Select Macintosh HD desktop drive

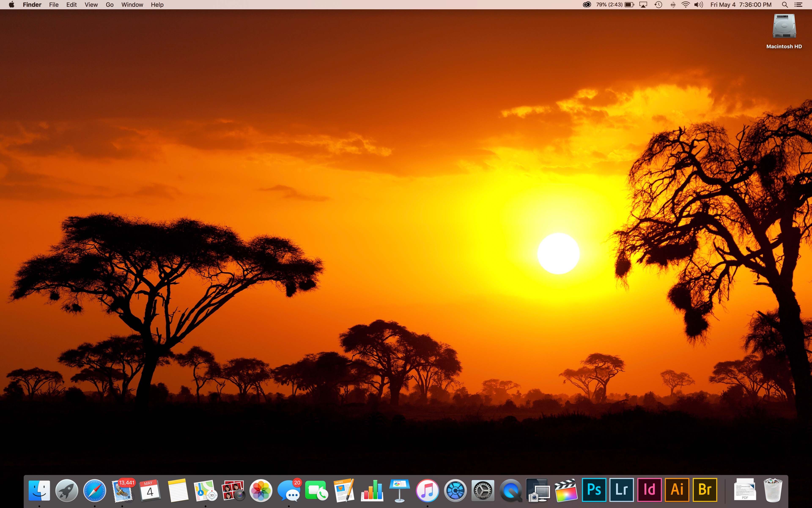pos(784,32)
